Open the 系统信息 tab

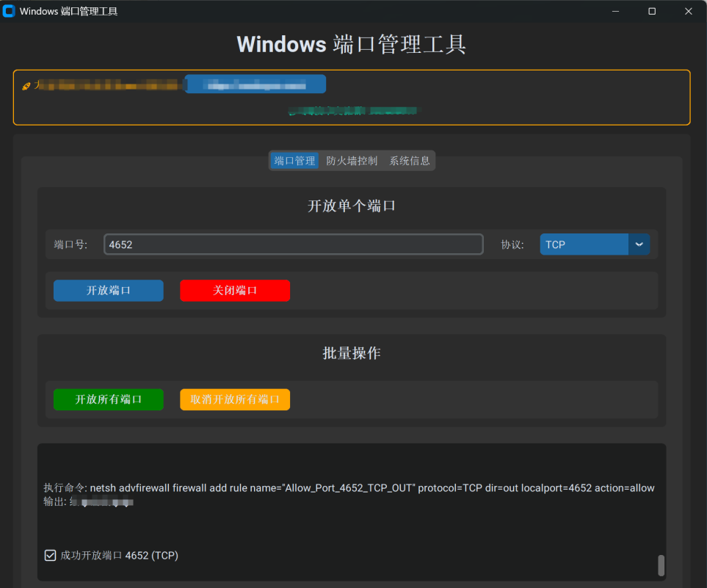click(410, 161)
